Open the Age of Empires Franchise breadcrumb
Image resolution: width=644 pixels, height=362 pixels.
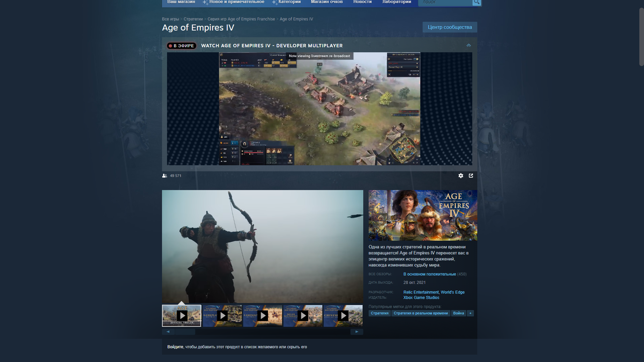[242, 19]
